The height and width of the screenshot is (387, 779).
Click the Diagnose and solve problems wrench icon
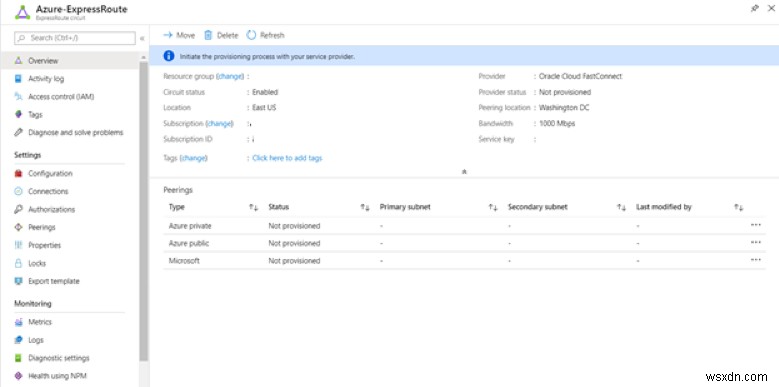click(19, 132)
